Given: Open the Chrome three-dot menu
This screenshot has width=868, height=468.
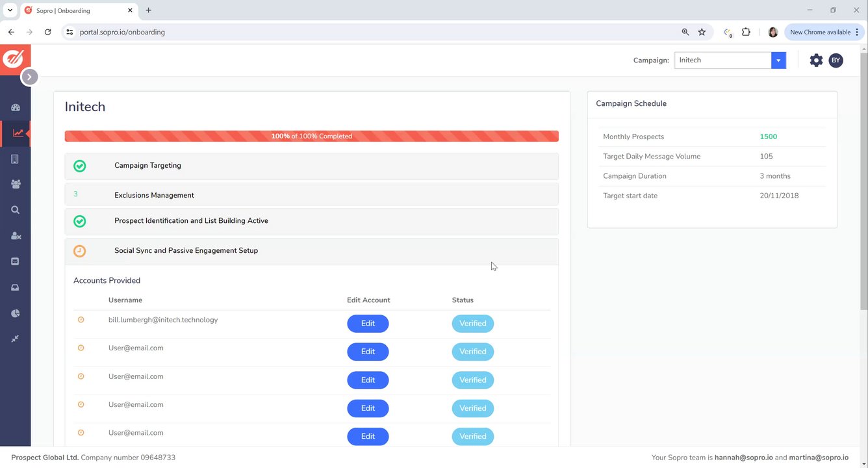Looking at the screenshot, I should [x=857, y=32].
